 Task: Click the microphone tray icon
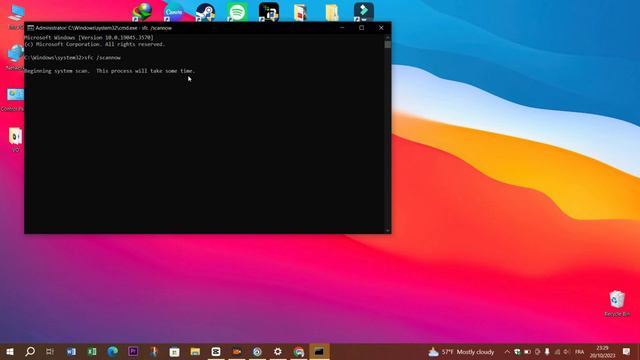click(547, 352)
